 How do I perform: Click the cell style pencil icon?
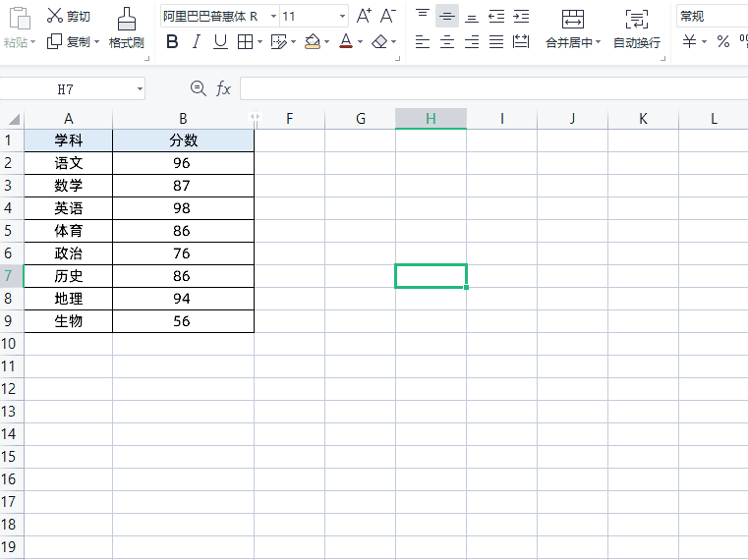pos(278,42)
